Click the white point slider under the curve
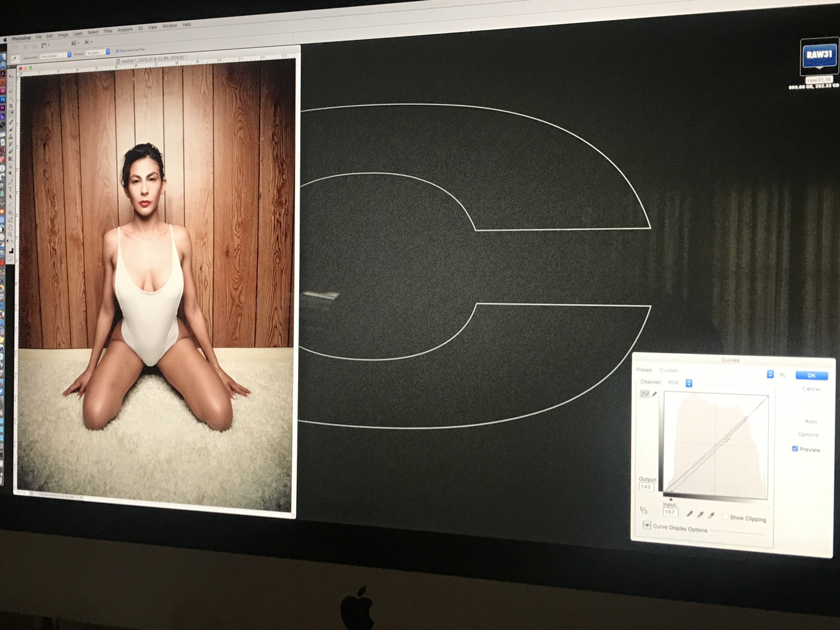 point(766,507)
